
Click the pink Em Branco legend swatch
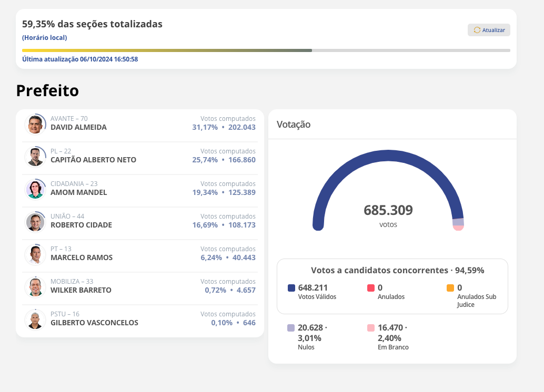[371, 328]
